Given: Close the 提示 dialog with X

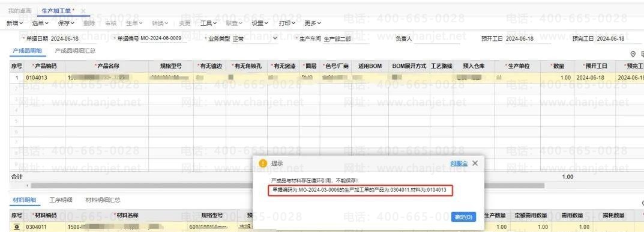Looking at the screenshot, I should coord(475,163).
